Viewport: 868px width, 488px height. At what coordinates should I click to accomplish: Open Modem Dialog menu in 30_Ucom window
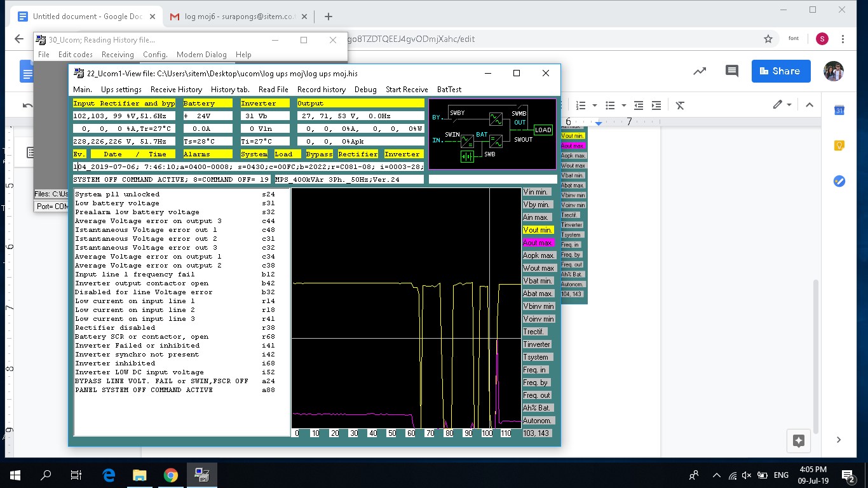coord(201,55)
